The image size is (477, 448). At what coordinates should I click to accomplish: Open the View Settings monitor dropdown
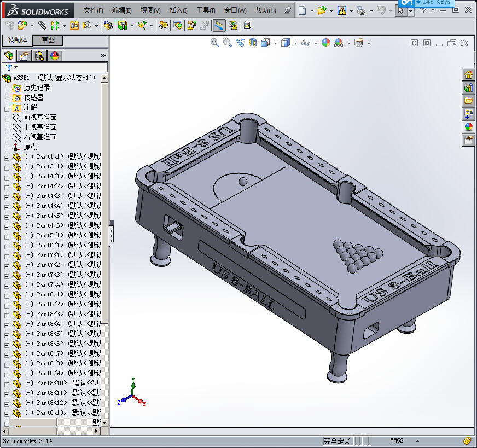coord(369,43)
